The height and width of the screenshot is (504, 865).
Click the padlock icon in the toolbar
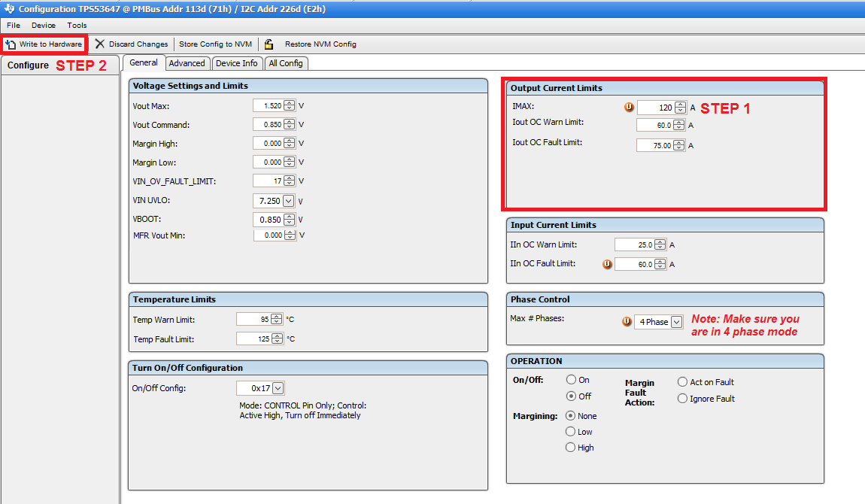[x=269, y=44]
